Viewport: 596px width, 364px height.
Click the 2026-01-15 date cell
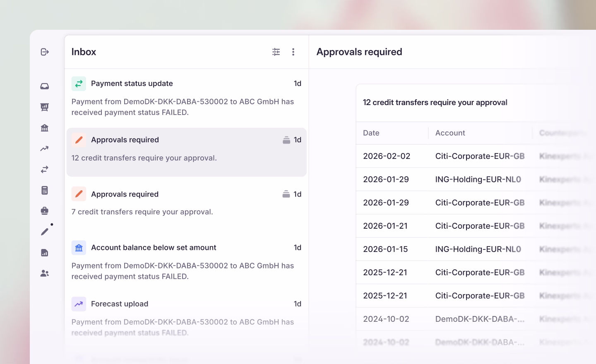385,249
